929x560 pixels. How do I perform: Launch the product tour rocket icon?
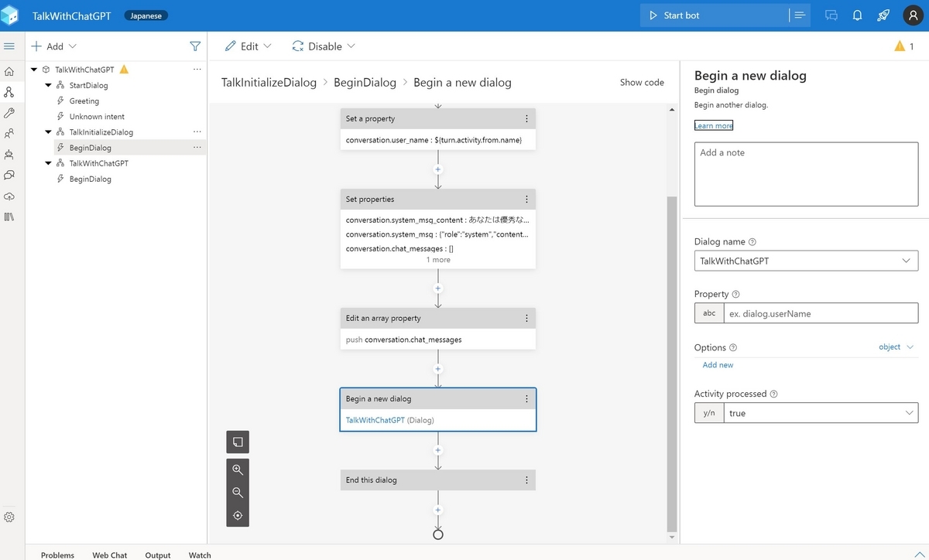883,15
